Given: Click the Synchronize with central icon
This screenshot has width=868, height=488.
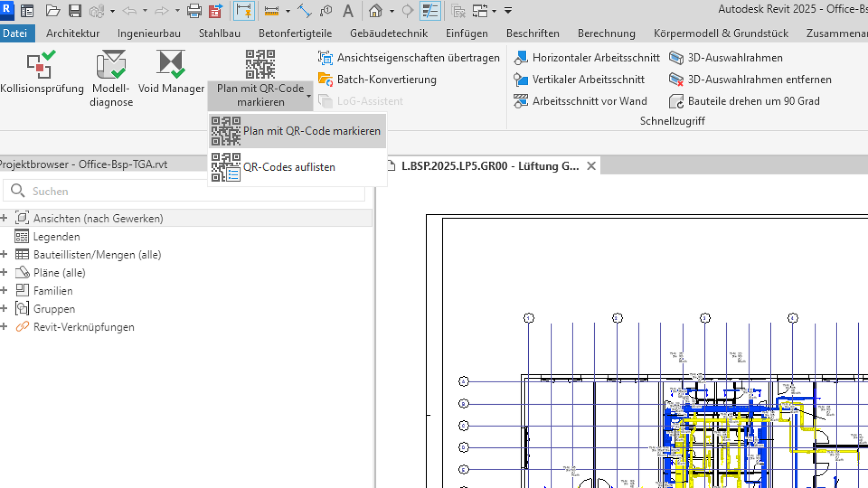Looking at the screenshot, I should [96, 11].
